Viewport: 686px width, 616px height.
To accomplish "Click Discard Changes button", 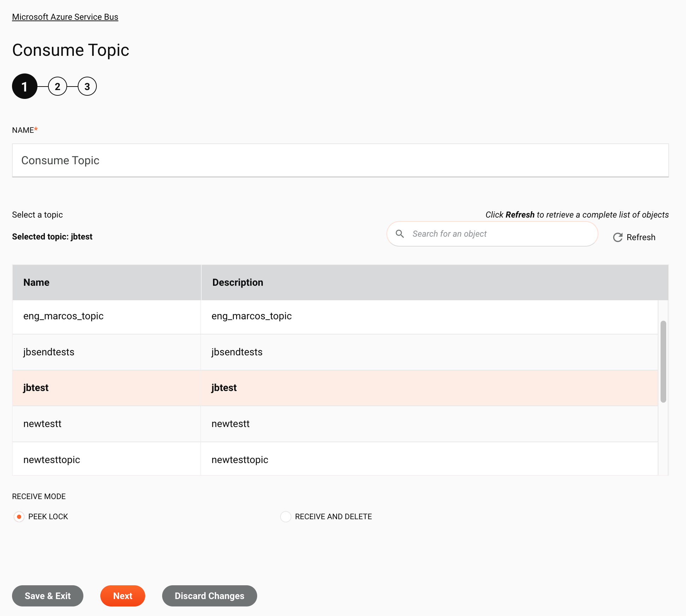I will 209,596.
